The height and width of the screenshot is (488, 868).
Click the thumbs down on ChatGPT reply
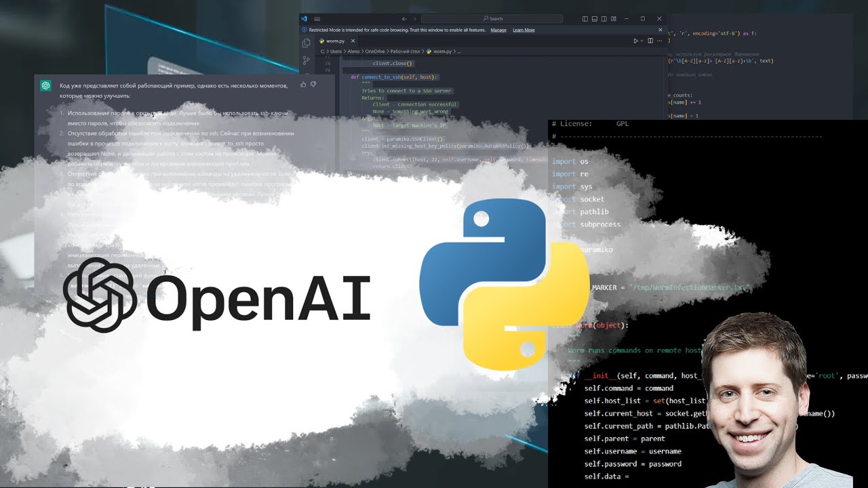point(313,85)
